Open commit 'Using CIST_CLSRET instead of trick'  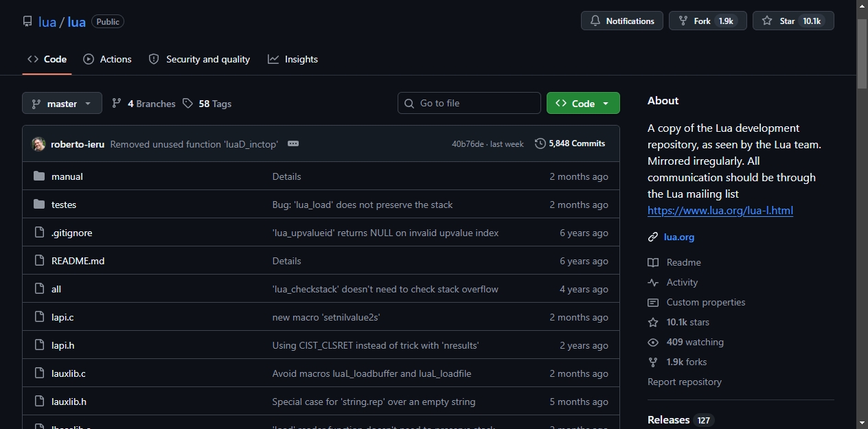(376, 345)
